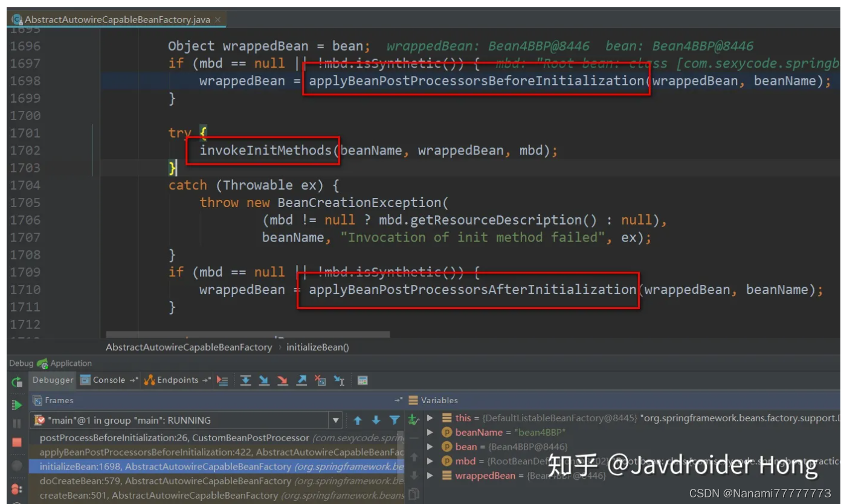Resume program with the green play icon

tap(17, 405)
